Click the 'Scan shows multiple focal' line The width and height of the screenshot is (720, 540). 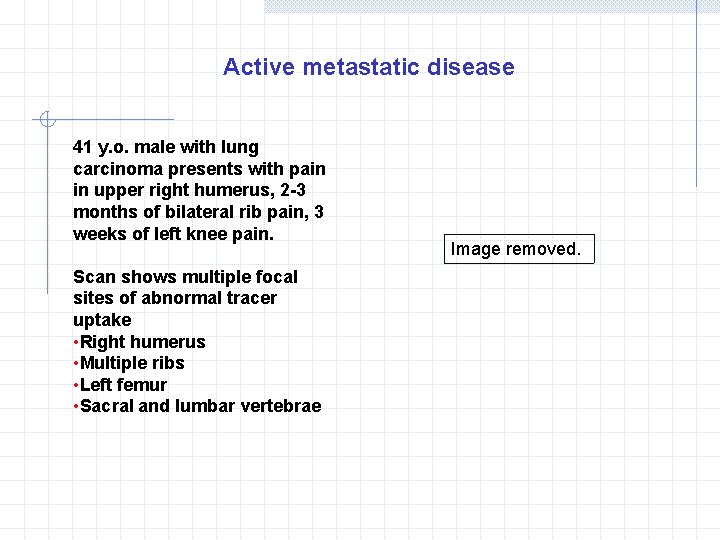(x=186, y=277)
